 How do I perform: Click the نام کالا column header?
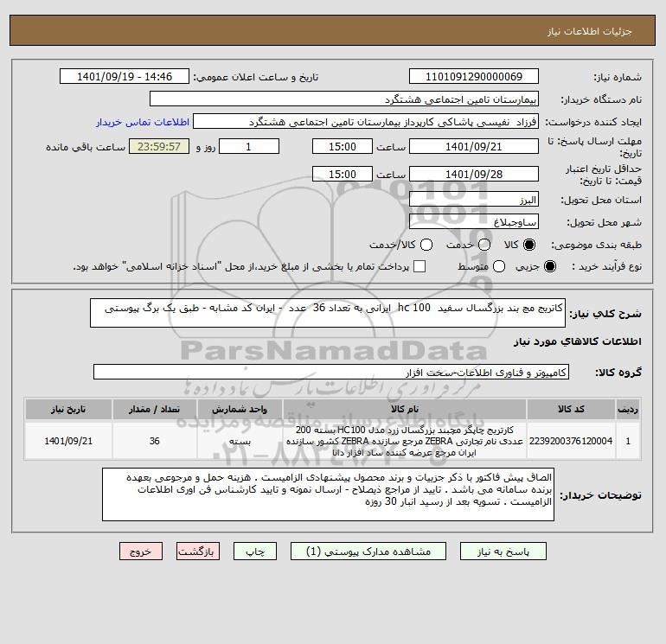[x=405, y=409]
